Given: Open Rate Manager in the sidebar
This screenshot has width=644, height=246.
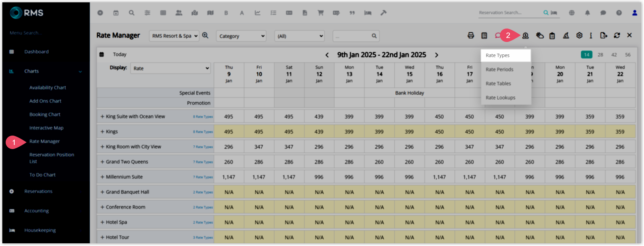Looking at the screenshot, I should pyautogui.click(x=45, y=141).
